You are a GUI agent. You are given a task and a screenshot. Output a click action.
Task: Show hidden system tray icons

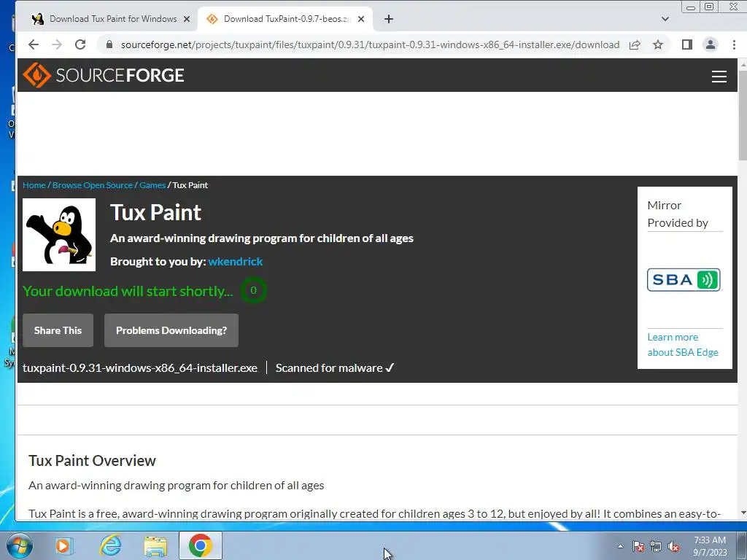(x=620, y=546)
